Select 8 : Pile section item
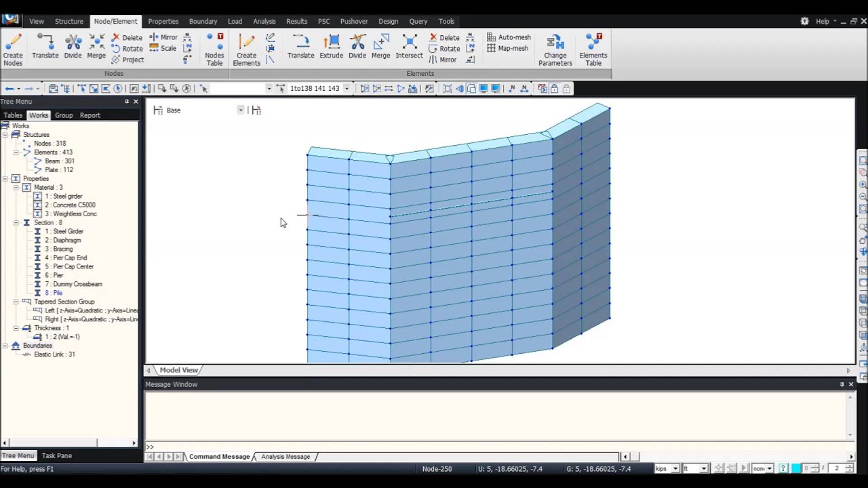The height and width of the screenshot is (488, 868). click(54, 293)
